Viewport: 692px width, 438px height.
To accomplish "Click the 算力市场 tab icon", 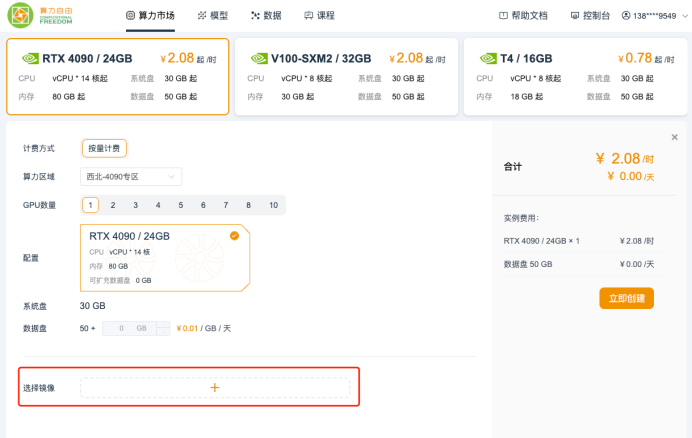I will coord(130,15).
